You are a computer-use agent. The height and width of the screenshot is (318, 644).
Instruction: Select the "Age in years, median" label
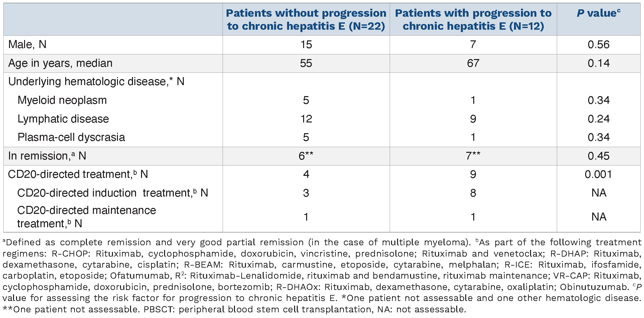pyautogui.click(x=60, y=63)
